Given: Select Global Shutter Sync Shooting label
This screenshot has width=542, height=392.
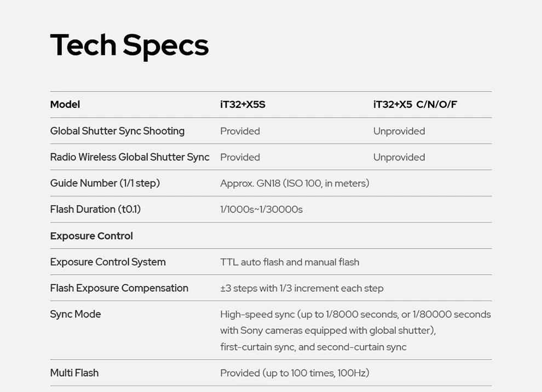Looking at the screenshot, I should pyautogui.click(x=117, y=131).
